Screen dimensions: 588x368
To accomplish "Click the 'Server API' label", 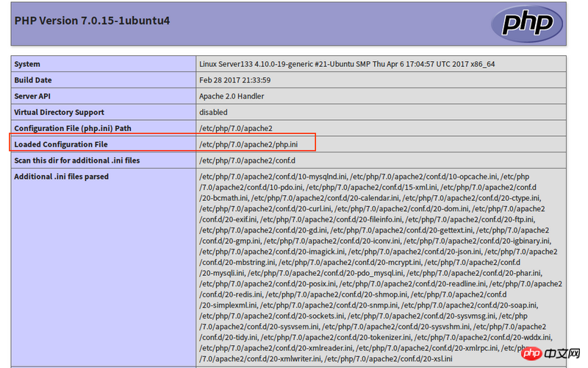I will coord(32,96).
